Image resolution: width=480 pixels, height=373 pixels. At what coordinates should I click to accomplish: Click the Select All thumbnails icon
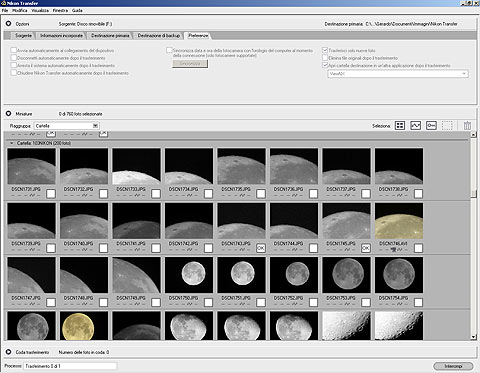[400, 126]
